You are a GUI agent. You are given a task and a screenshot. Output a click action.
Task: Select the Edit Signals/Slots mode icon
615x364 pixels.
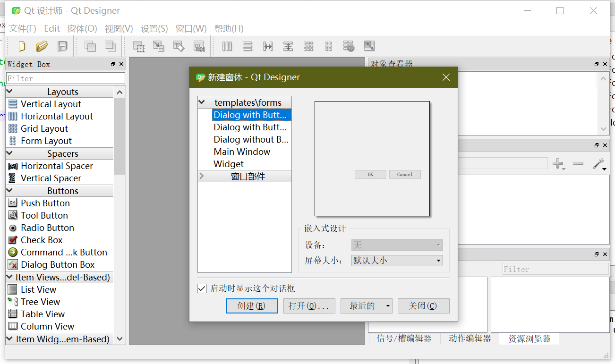(x=159, y=46)
